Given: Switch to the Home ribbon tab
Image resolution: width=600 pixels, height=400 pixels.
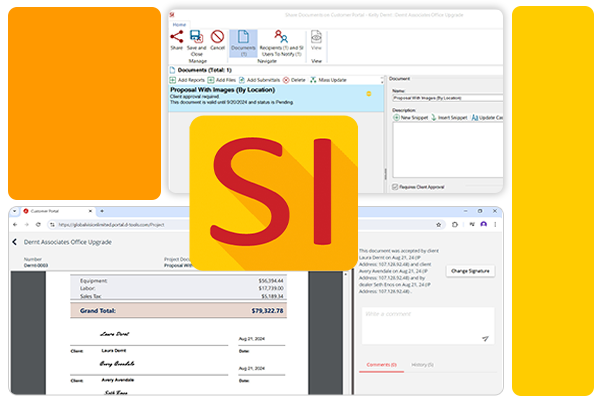Looking at the screenshot, I should click(180, 24).
